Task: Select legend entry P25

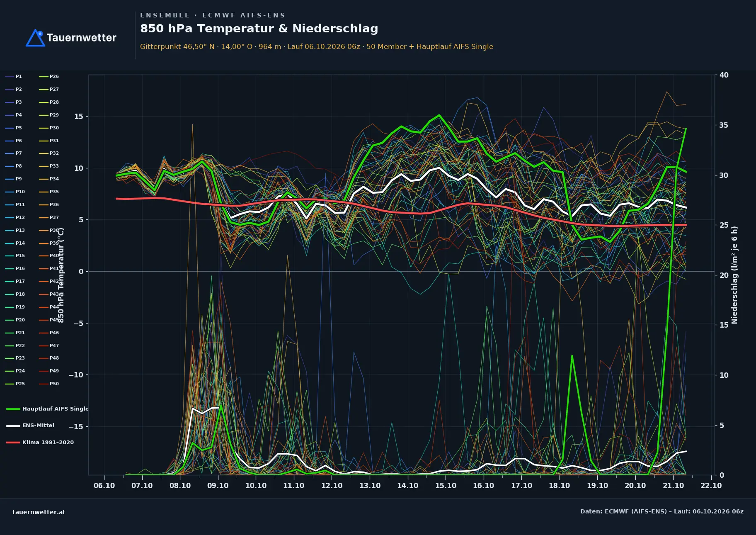Action: click(x=15, y=384)
